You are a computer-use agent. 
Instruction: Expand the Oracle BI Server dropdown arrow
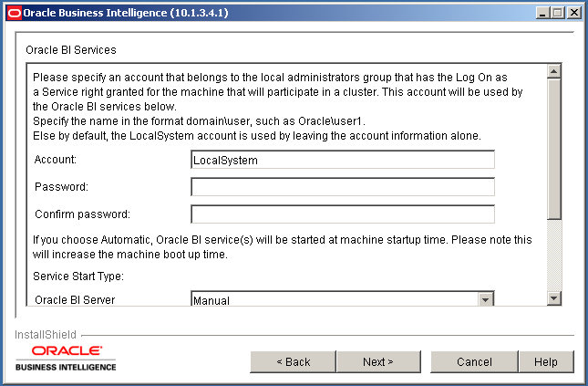coord(486,300)
